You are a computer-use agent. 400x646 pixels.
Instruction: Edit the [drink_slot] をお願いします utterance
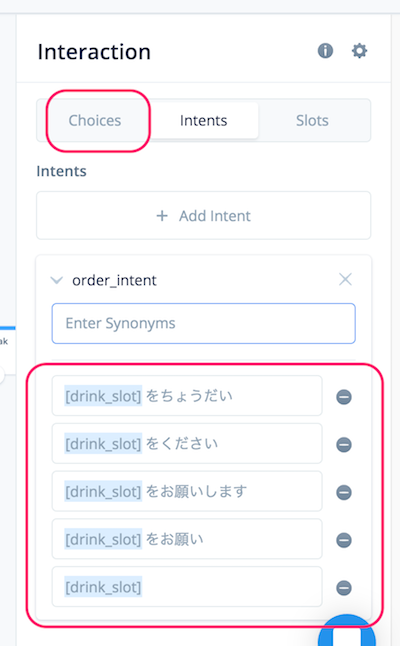(187, 492)
